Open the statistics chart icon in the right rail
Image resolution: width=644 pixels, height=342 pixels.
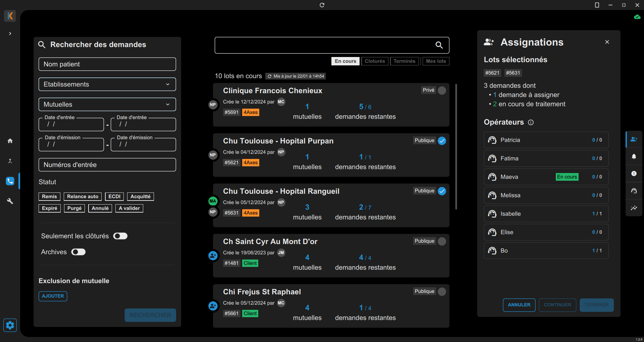634,208
